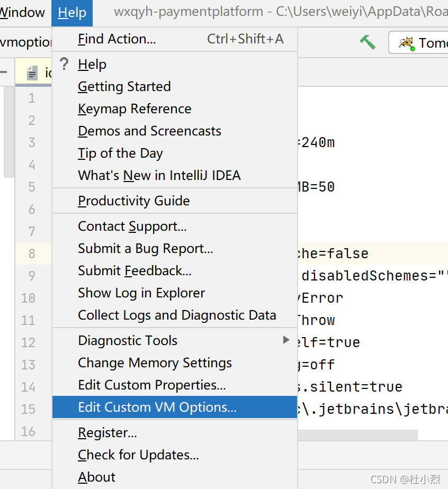This screenshot has height=489, width=448.
Task: Click the Tomcat run configuration icon
Action: click(x=407, y=43)
